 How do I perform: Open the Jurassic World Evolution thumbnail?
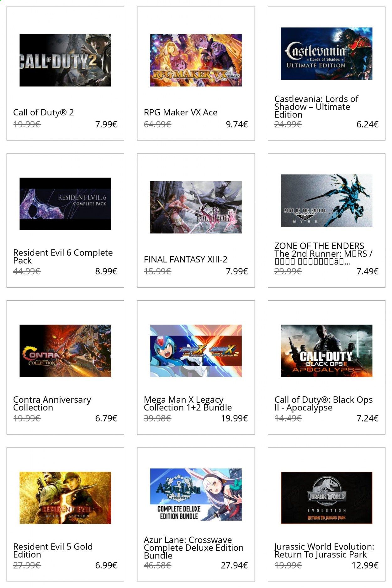click(x=326, y=498)
